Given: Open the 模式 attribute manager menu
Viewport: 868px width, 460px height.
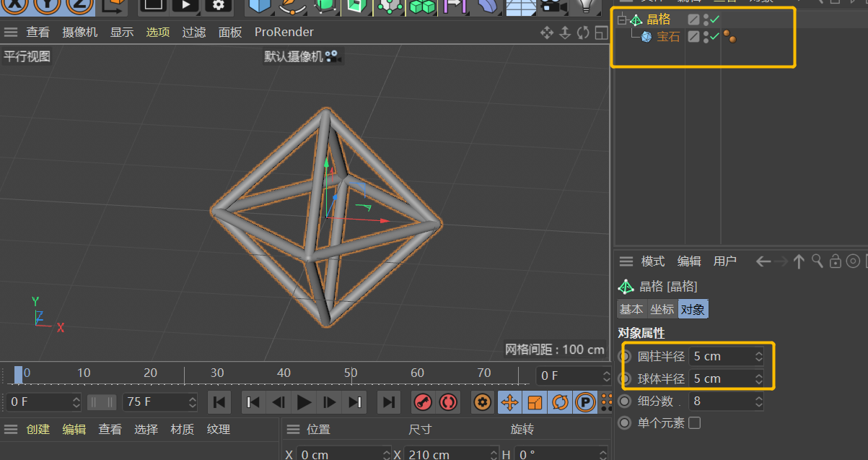Looking at the screenshot, I should (x=653, y=261).
